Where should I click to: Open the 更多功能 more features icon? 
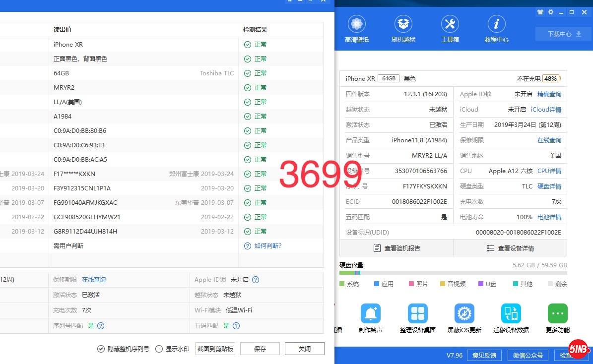[x=557, y=314]
